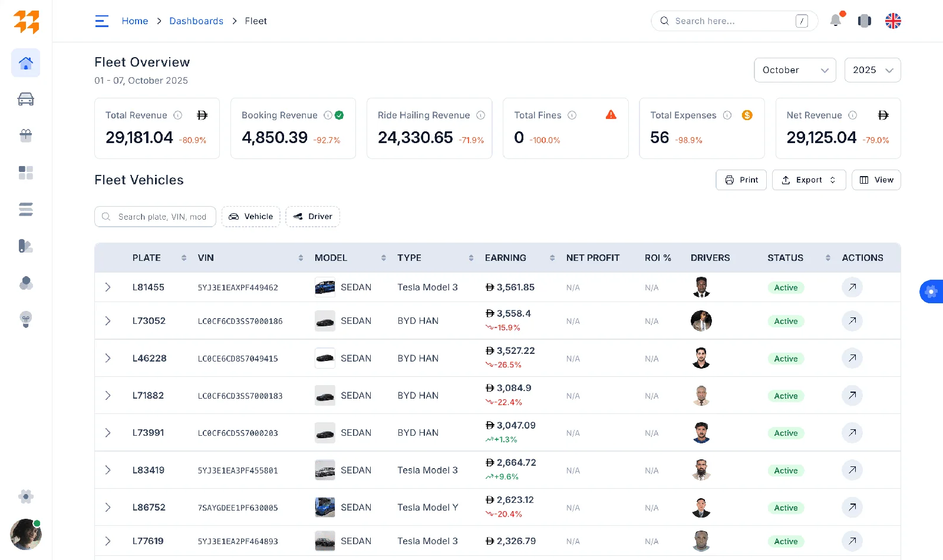Open the car vehicles sidebar icon
The width and height of the screenshot is (943, 560).
pyautogui.click(x=26, y=99)
